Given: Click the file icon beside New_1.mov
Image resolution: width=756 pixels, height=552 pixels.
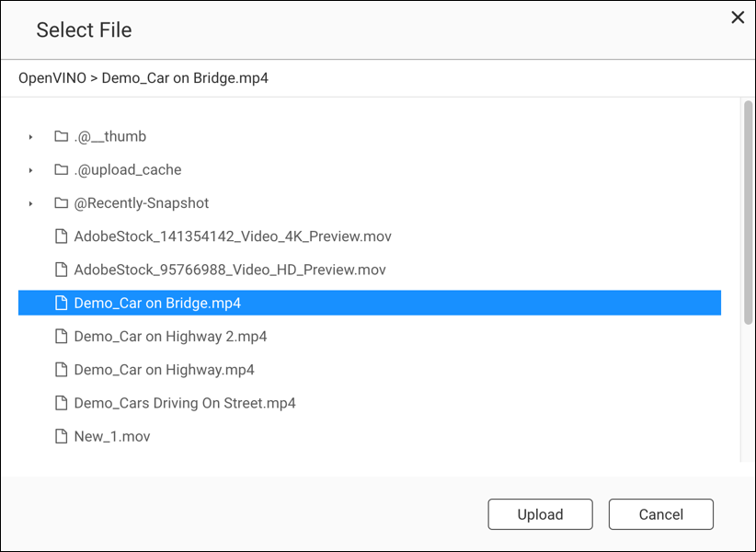Looking at the screenshot, I should tap(62, 436).
